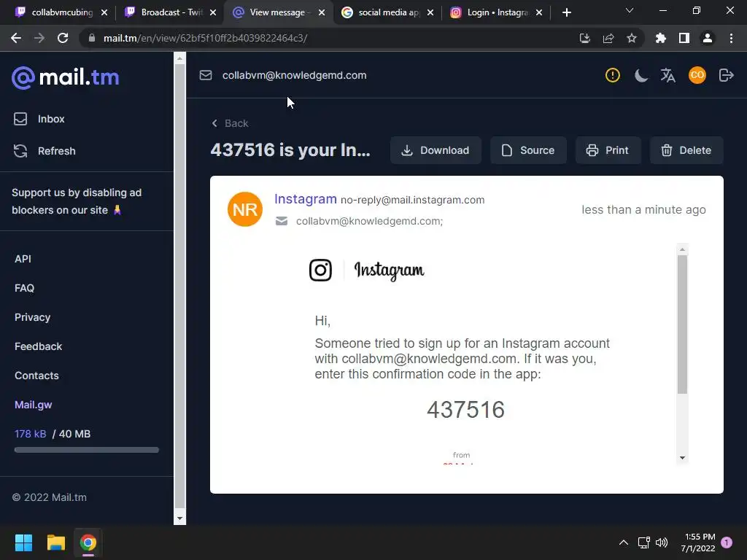The image size is (747, 560).
Task: Click the Instagram sender name
Action: click(x=306, y=199)
